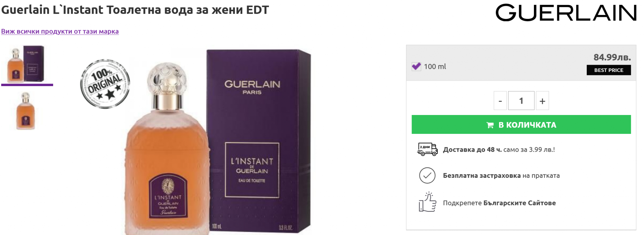
Task: Select the first thumbnail with bottle and box
Action: point(27,64)
